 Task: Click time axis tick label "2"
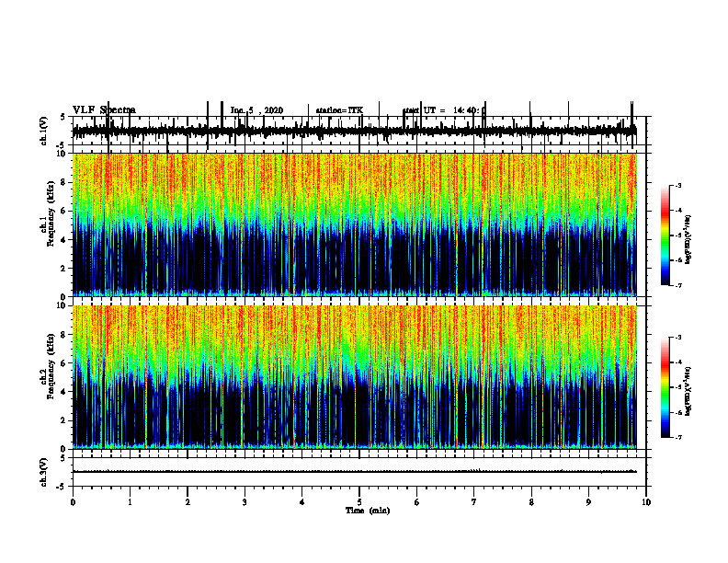188,502
